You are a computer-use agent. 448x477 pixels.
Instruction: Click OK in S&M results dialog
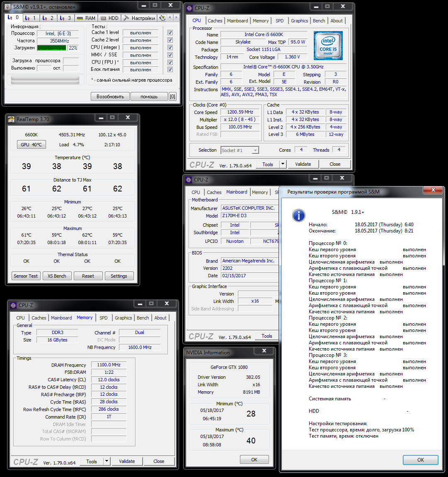(x=420, y=460)
